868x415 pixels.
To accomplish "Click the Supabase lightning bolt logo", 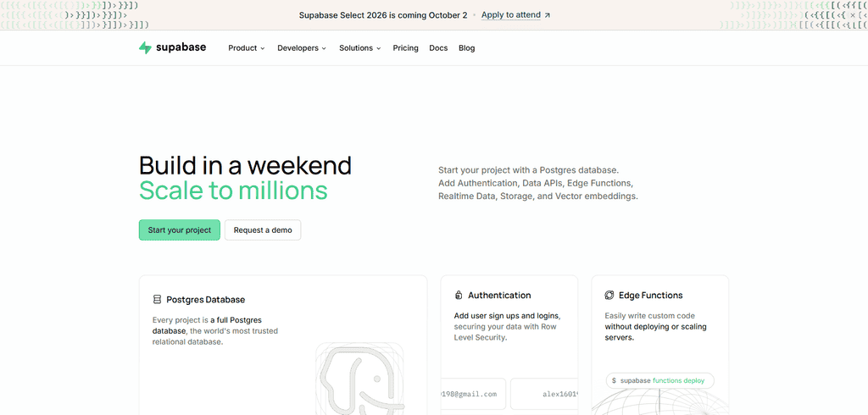I will (x=145, y=47).
